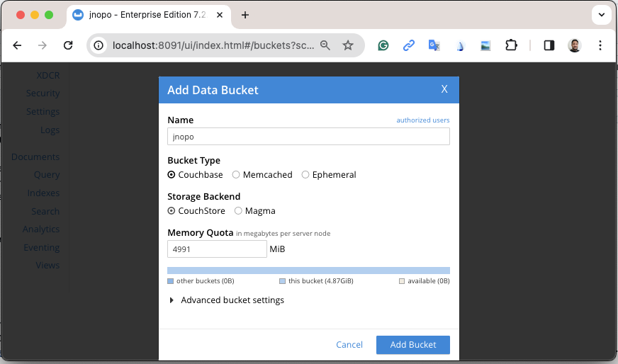Click the Cancel link
The image size is (618, 364).
(x=349, y=345)
